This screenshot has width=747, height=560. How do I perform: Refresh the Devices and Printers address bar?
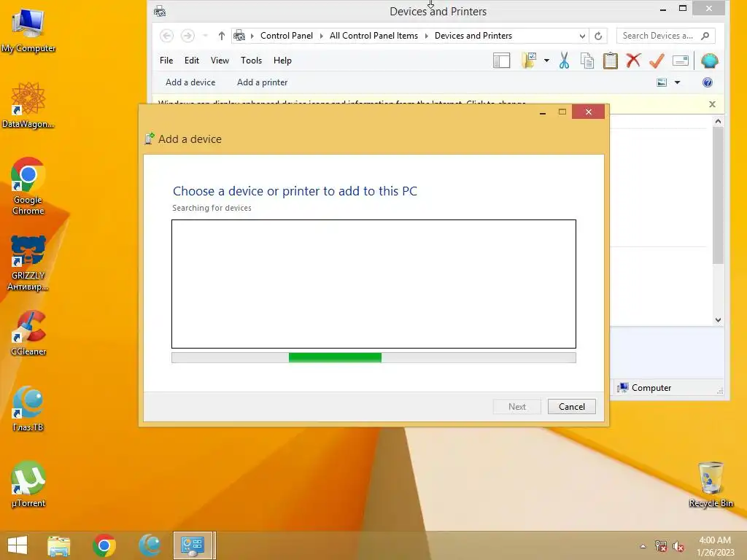click(x=598, y=36)
